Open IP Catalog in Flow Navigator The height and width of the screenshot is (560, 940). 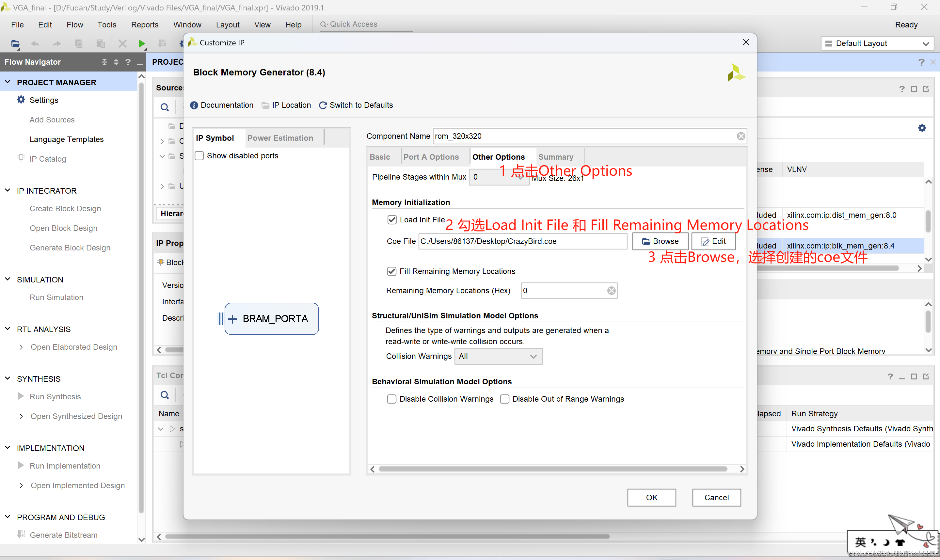coord(48,159)
